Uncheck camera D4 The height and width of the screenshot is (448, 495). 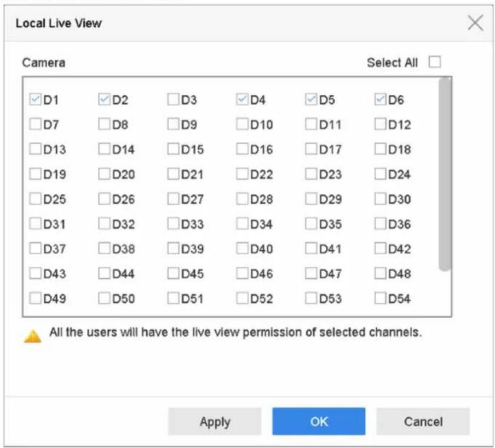click(242, 99)
